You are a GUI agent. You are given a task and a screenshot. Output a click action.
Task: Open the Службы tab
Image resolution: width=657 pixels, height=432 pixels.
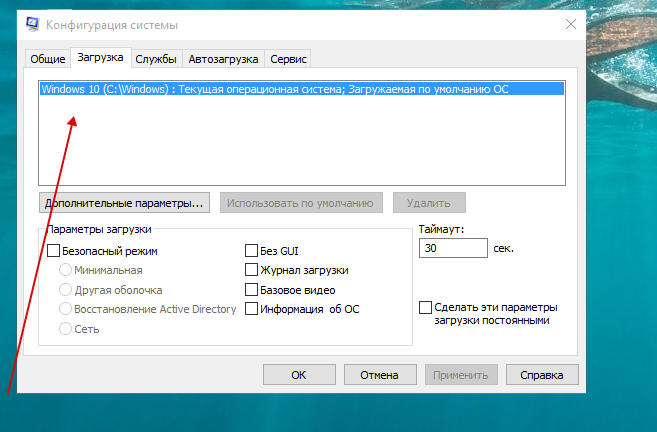tap(156, 60)
